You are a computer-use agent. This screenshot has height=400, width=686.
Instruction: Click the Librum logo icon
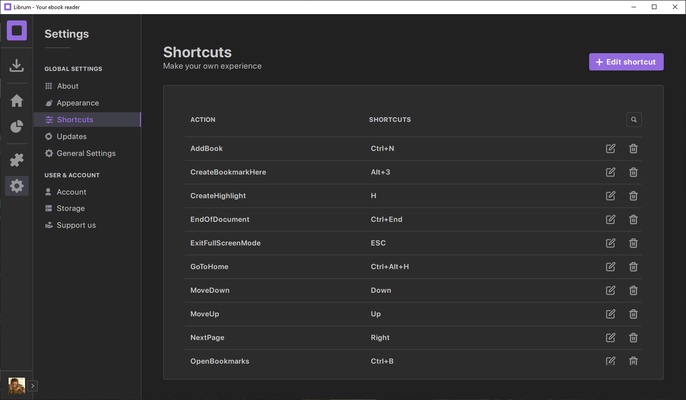(x=17, y=31)
